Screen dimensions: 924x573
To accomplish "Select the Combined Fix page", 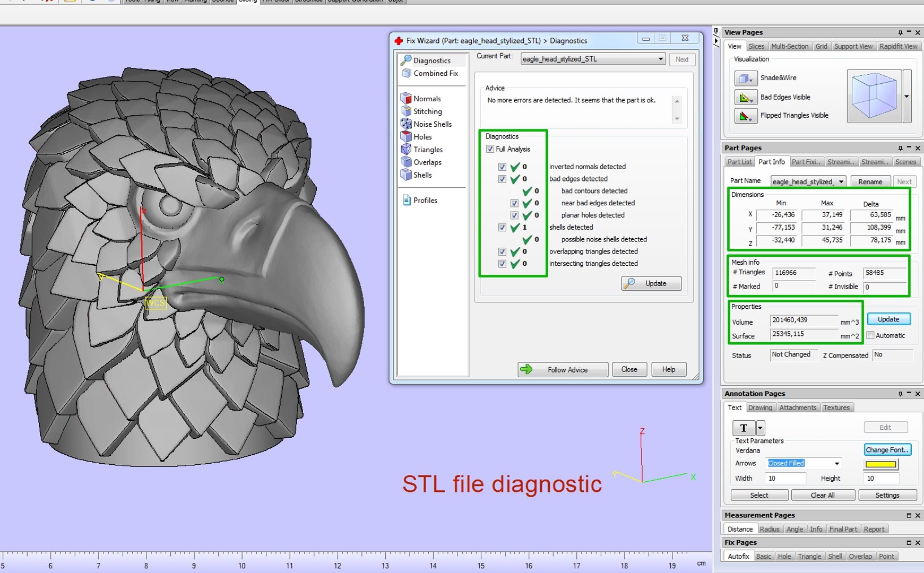I will click(431, 73).
